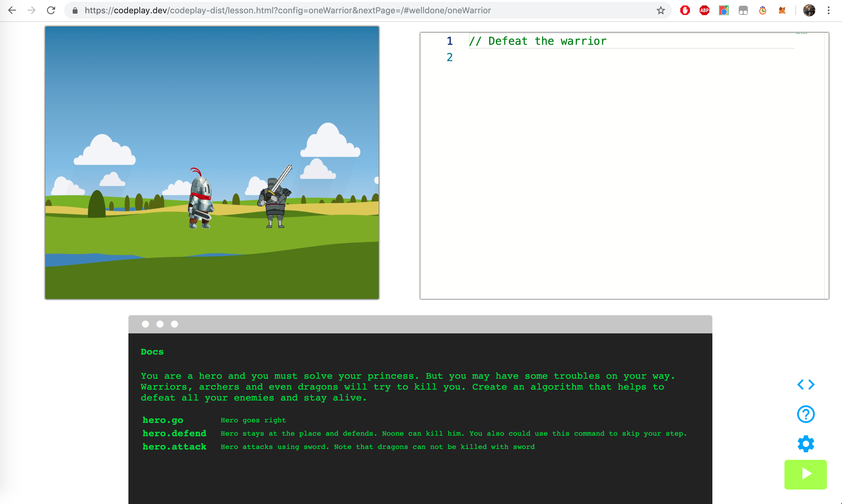Click the code brackets icon

[805, 385]
